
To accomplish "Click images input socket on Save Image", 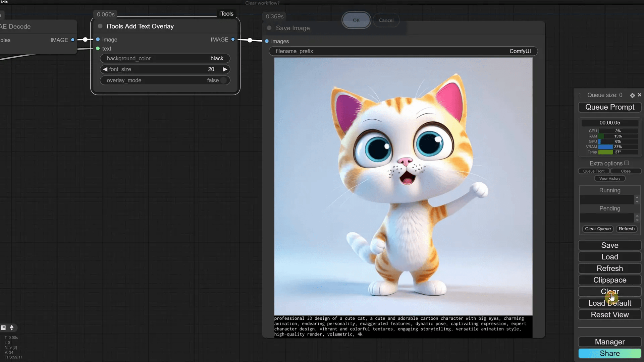I will (x=267, y=41).
